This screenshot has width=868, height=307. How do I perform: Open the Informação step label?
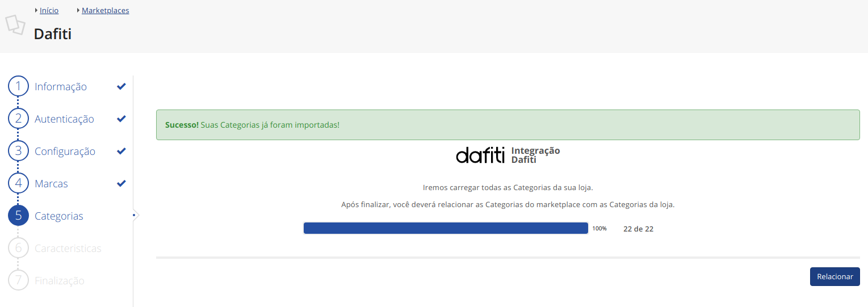coord(61,87)
